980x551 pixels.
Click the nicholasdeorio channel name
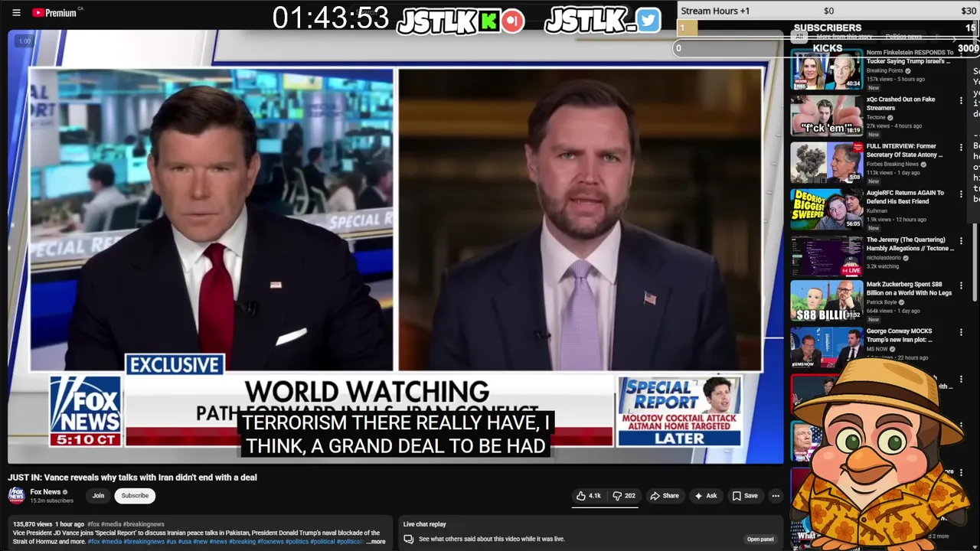point(884,257)
